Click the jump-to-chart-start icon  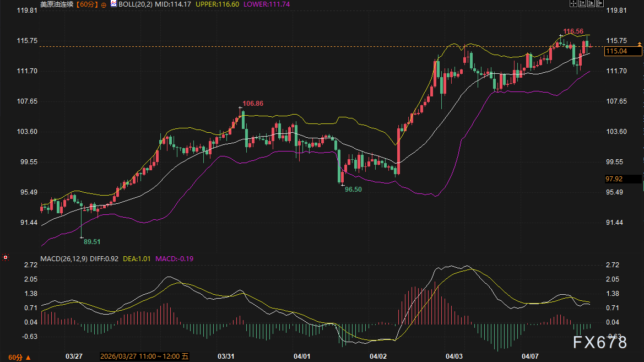582,3
